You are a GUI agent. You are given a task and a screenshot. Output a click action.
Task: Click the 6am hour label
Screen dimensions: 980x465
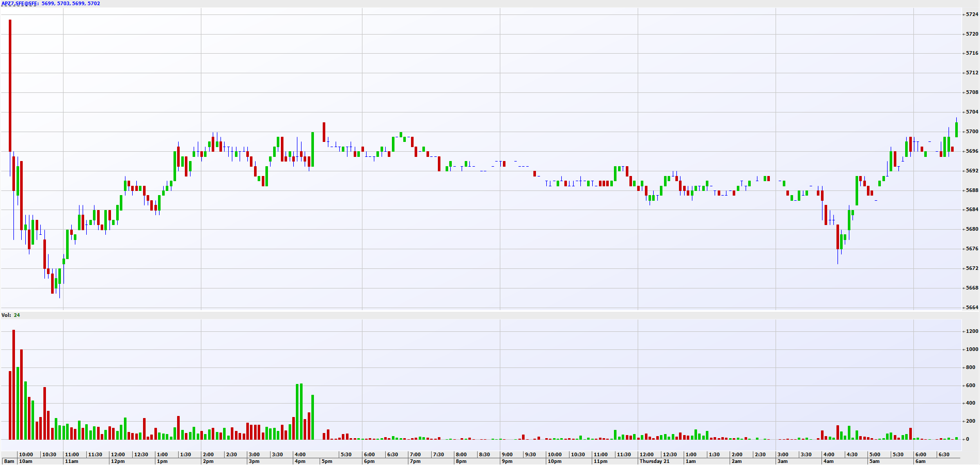pyautogui.click(x=921, y=461)
